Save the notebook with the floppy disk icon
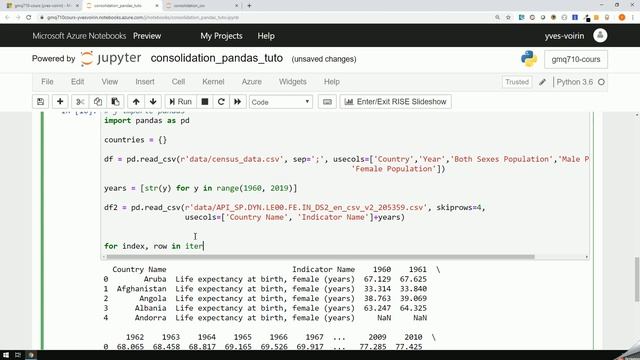Screen dimensions: 640x360 click(40, 102)
